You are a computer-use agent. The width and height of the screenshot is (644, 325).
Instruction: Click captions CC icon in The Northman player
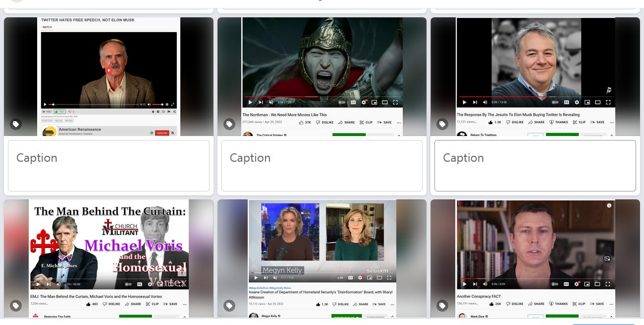tap(354, 102)
